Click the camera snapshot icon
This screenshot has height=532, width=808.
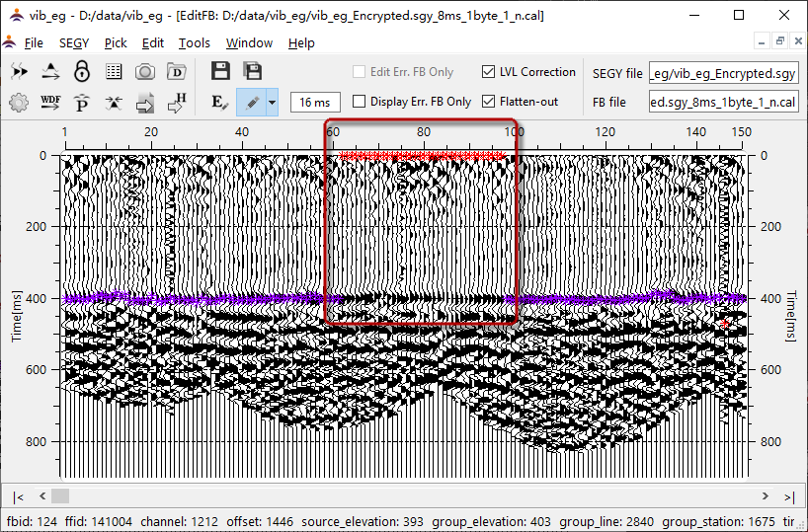145,72
